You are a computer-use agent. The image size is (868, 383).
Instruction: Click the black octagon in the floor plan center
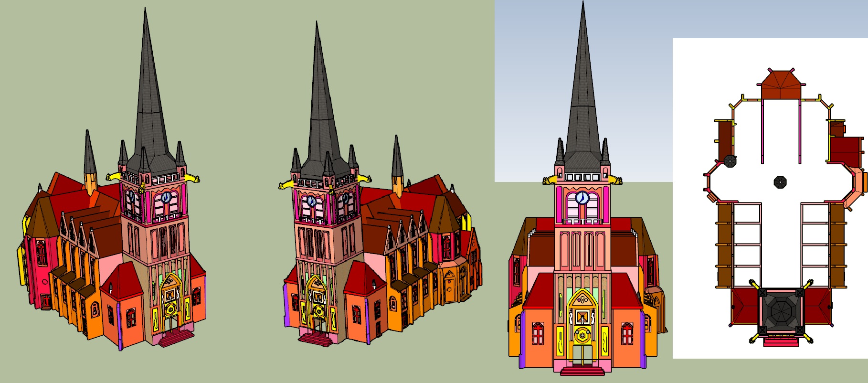[780, 182]
